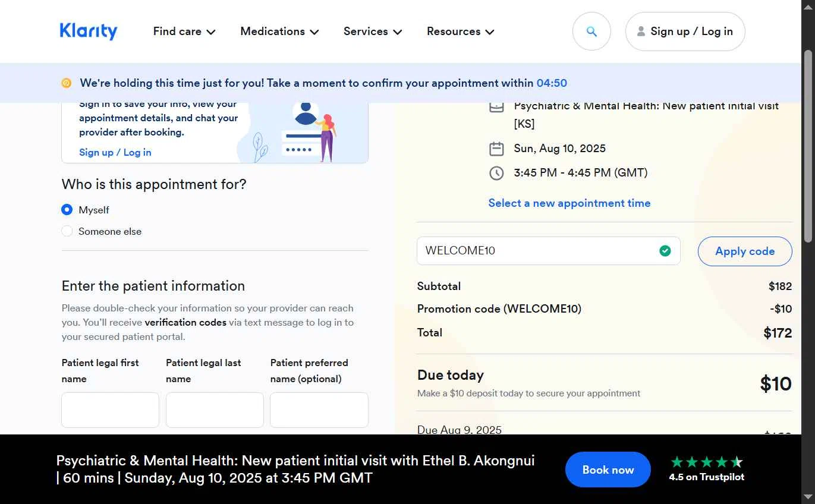Click the Due today $10 amount
The image size is (815, 504).
click(x=776, y=384)
